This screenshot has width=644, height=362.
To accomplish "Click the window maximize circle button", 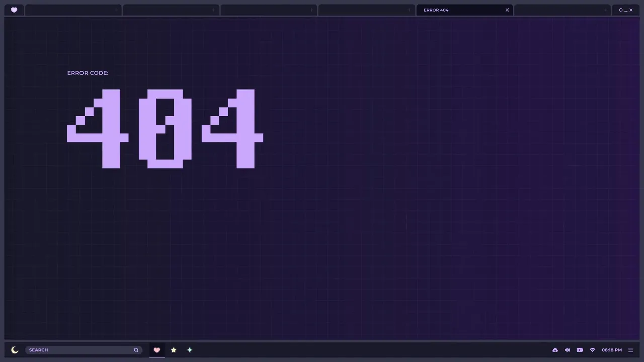I will [x=621, y=10].
